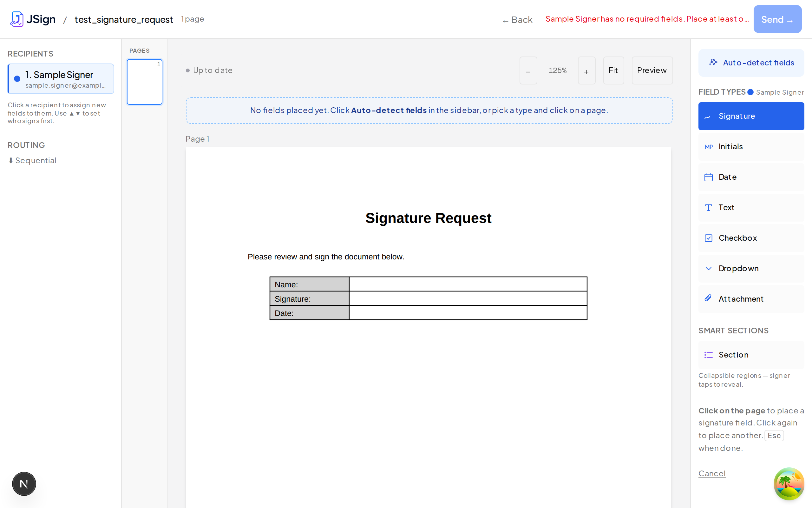The height and width of the screenshot is (508, 812).
Task: Open document Preview
Action: coord(652,70)
